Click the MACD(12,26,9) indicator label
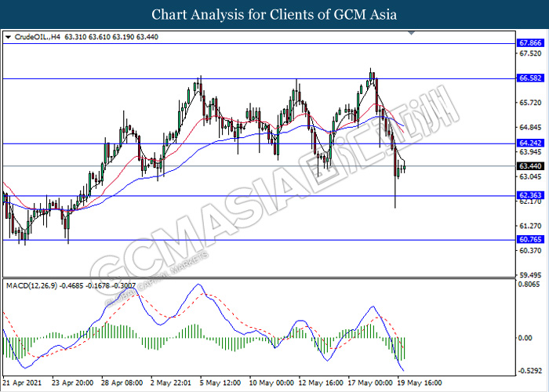Viewport: 549px width, 392px height. 32,286
